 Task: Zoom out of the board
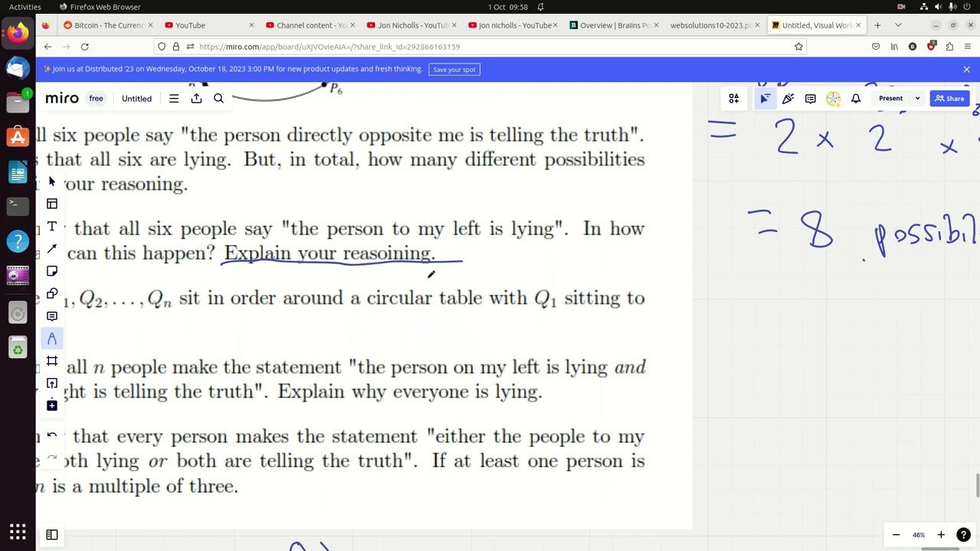[x=897, y=535]
